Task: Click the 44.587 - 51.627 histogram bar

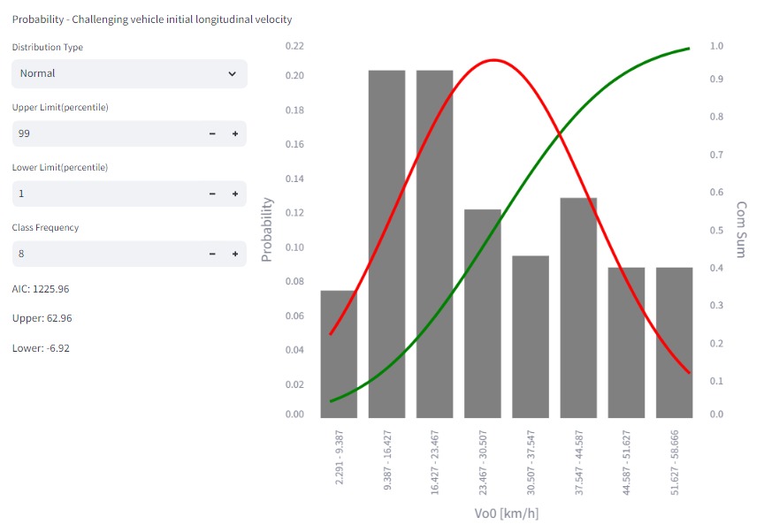Action: click(x=626, y=341)
